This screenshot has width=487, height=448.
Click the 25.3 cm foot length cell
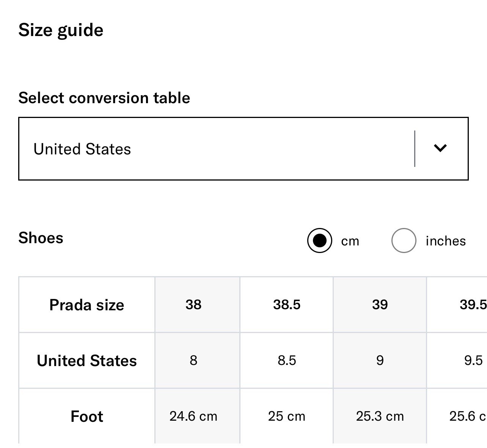tap(380, 417)
